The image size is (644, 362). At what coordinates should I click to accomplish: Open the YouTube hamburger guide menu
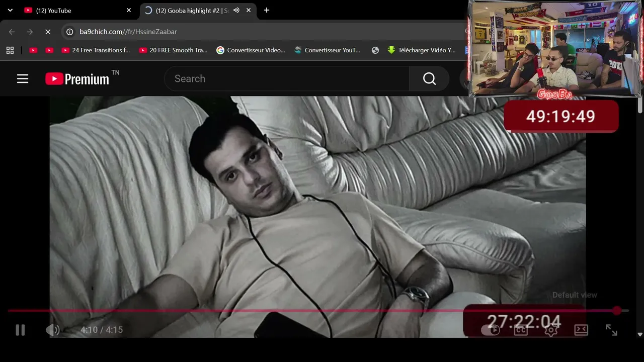click(23, 78)
